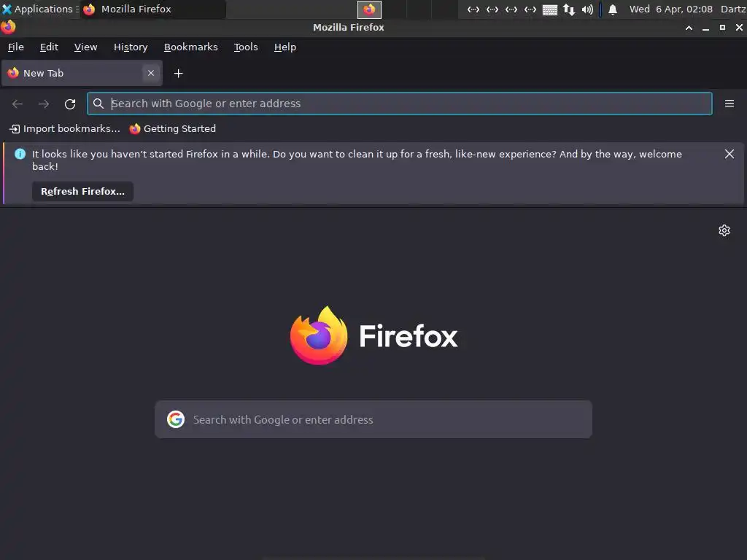Focus the center page search box
The width and height of the screenshot is (747, 560).
click(x=373, y=419)
